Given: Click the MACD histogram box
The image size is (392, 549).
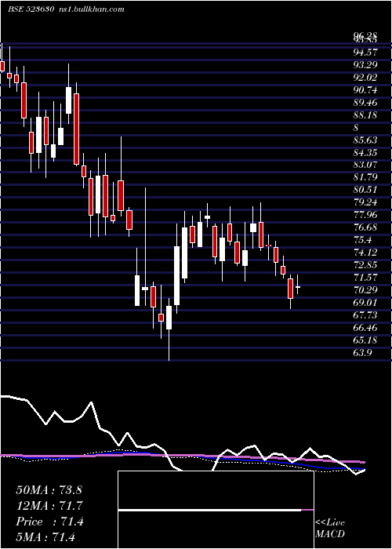Looking at the screenshot, I should 216,510.
